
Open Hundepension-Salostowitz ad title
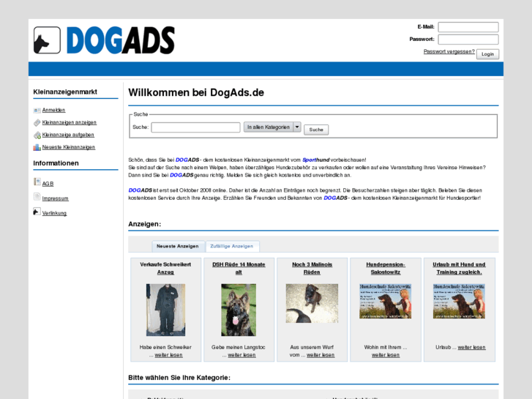(386, 268)
